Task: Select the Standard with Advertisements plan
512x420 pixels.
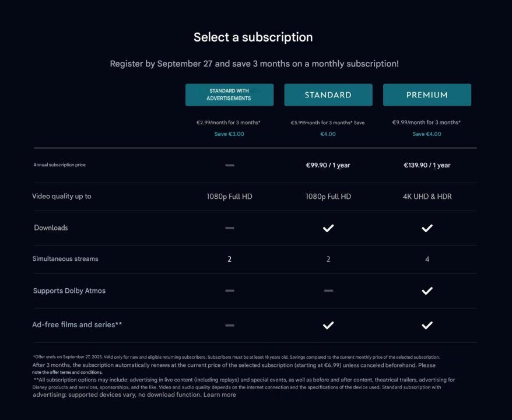Action: pos(229,95)
